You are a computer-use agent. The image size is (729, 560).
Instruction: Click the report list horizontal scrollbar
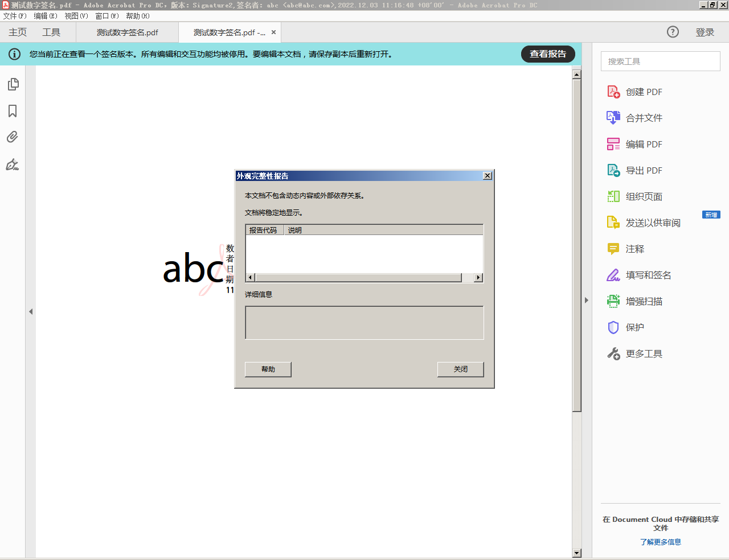[358, 278]
